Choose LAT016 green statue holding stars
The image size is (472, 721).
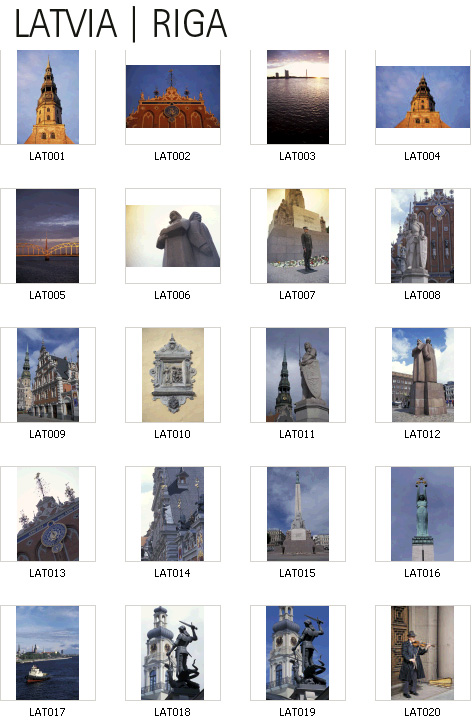point(422,514)
